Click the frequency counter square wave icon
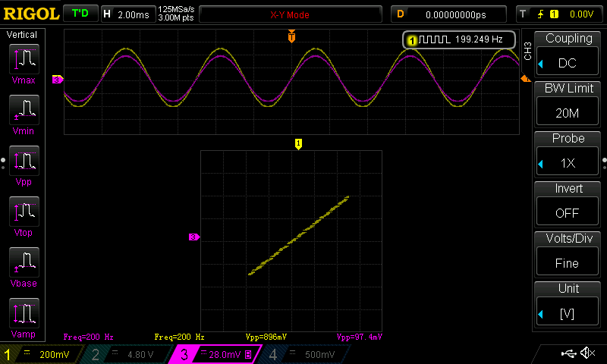 [x=434, y=39]
